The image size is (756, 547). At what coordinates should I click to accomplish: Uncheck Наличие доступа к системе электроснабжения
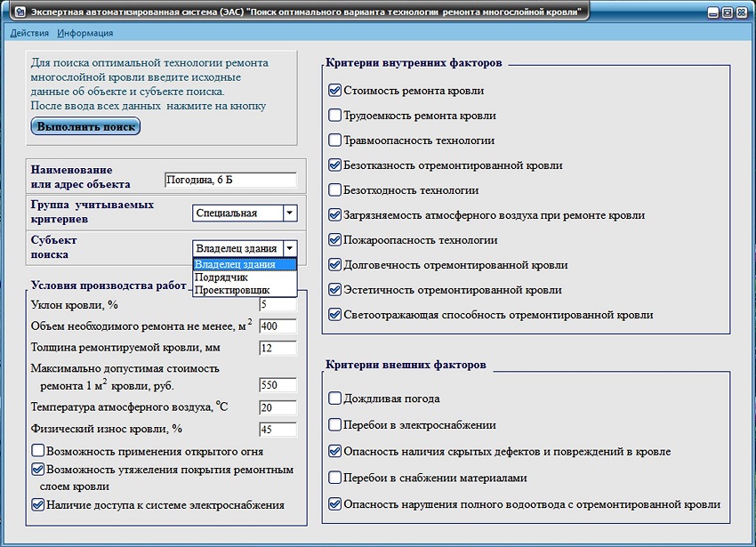pyautogui.click(x=37, y=504)
